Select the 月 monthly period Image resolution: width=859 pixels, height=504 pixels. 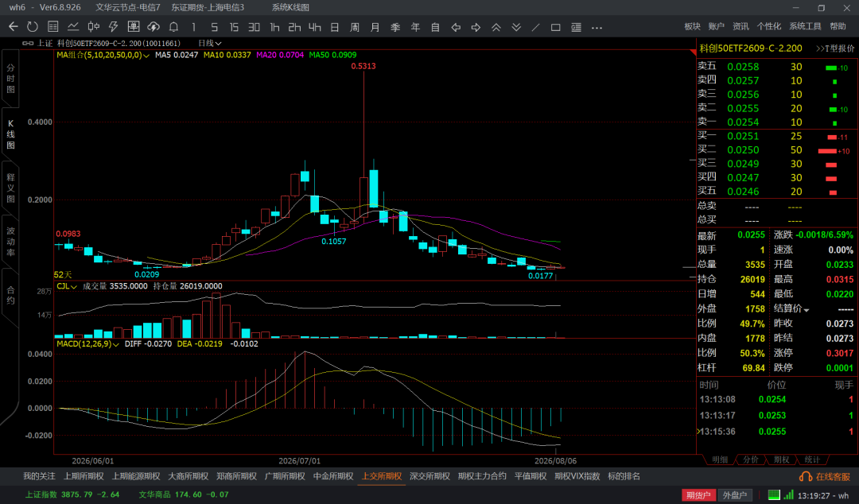375,27
